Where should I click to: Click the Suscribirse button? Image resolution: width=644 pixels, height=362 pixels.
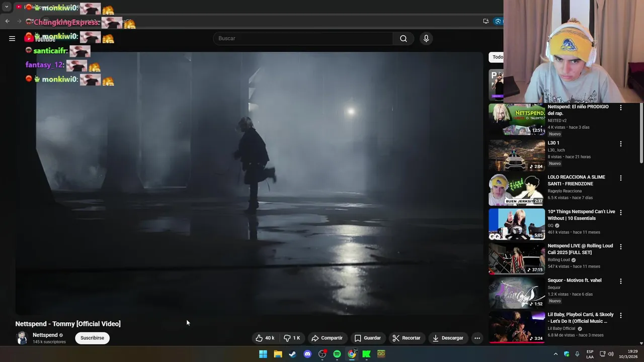[x=92, y=338]
